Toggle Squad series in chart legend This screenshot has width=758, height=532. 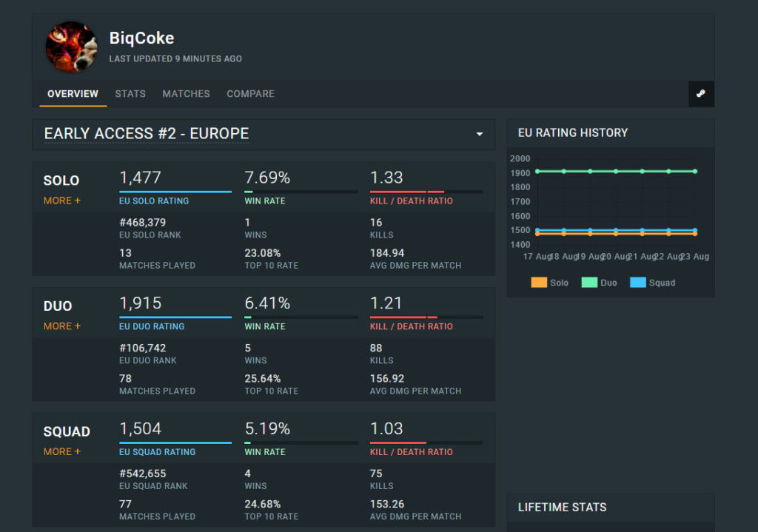652,283
